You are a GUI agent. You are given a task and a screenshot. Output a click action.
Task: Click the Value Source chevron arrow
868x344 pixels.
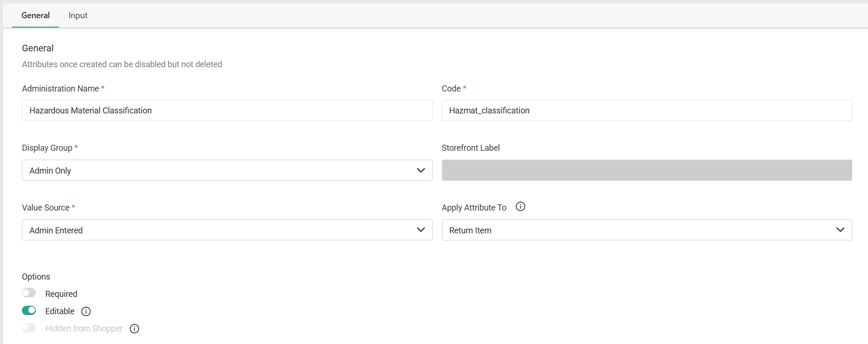(x=420, y=230)
